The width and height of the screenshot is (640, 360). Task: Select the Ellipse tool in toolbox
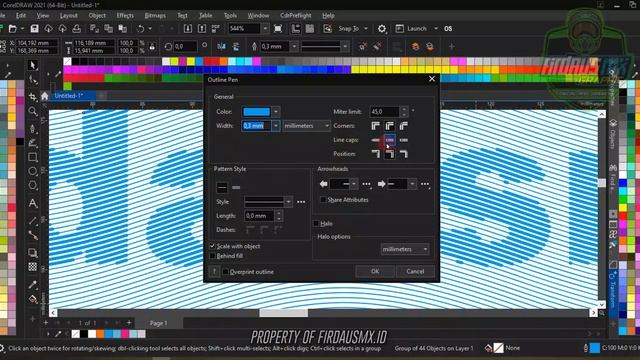[x=33, y=171]
